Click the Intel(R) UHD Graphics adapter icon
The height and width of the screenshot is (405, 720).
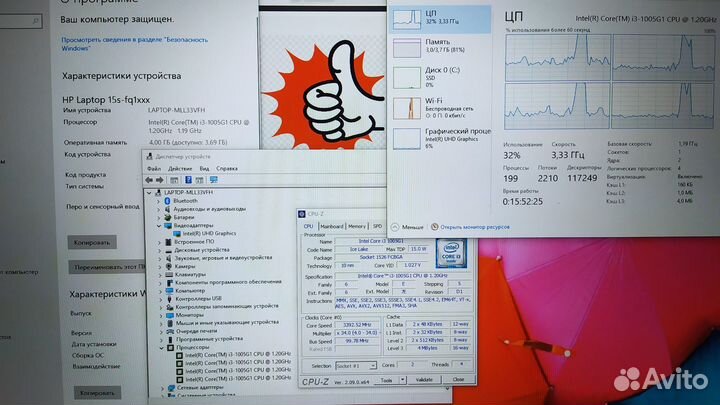[x=177, y=234]
